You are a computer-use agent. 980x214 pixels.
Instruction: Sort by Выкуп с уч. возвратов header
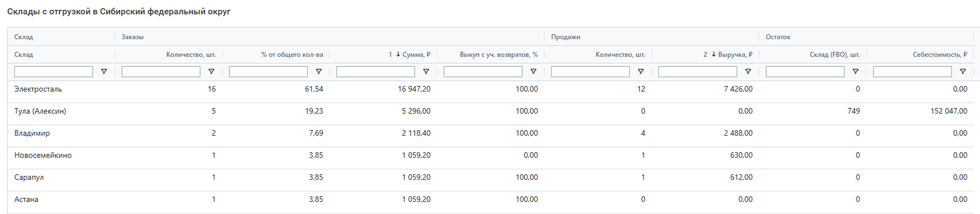point(498,54)
